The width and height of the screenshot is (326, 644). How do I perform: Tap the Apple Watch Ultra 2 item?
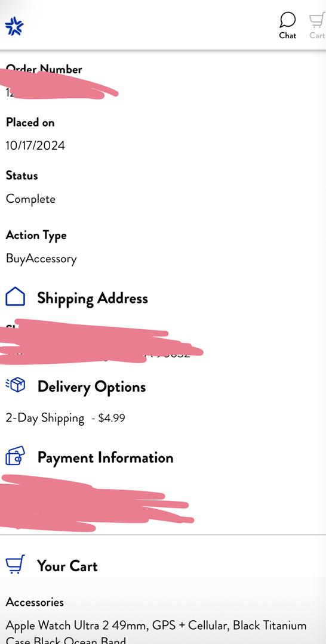(x=156, y=633)
